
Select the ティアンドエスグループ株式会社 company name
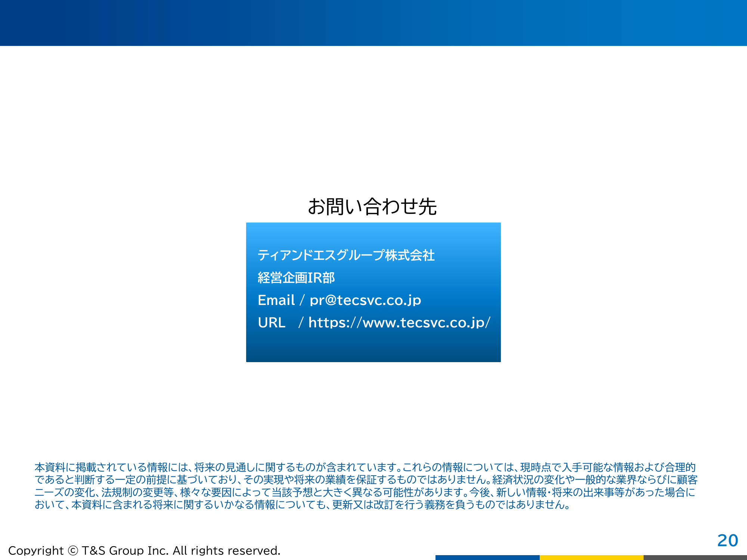pyautogui.click(x=346, y=255)
